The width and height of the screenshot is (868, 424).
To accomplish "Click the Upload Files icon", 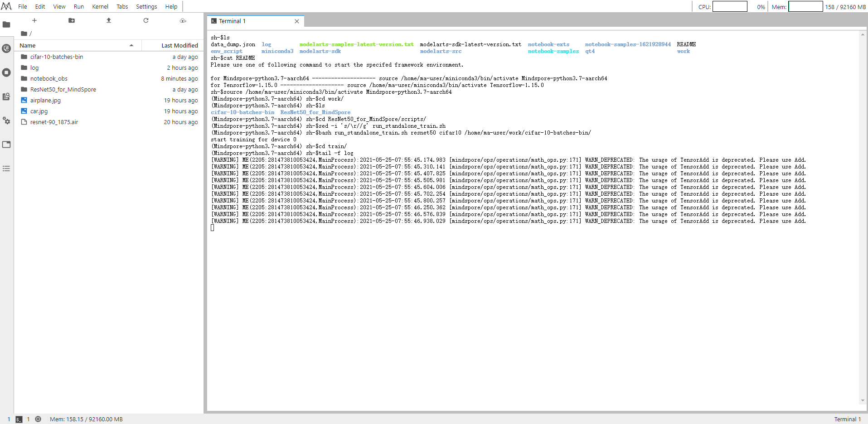I will (x=109, y=20).
